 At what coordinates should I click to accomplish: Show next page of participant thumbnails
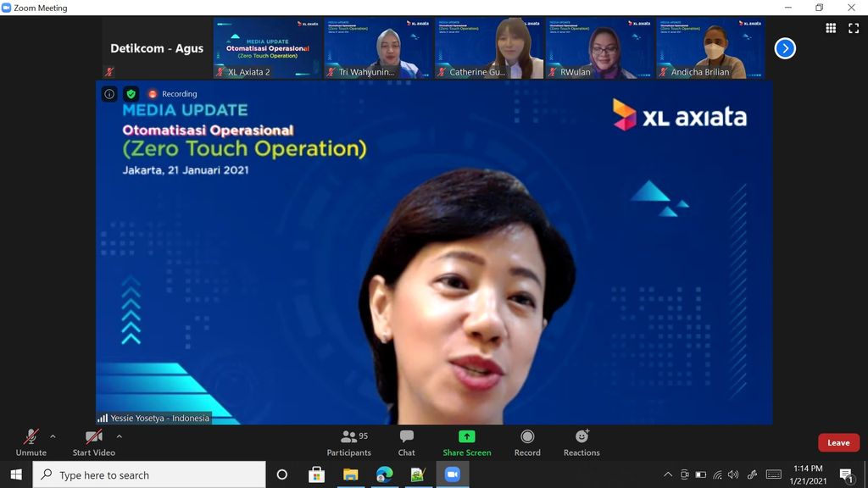(x=785, y=48)
